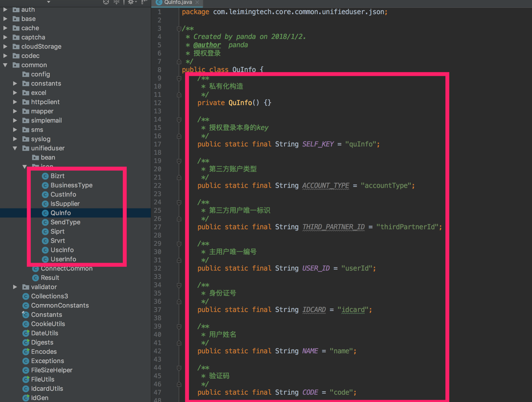Click line number 12 in the gutter
Image resolution: width=532 pixels, height=402 pixels.
pyautogui.click(x=158, y=103)
